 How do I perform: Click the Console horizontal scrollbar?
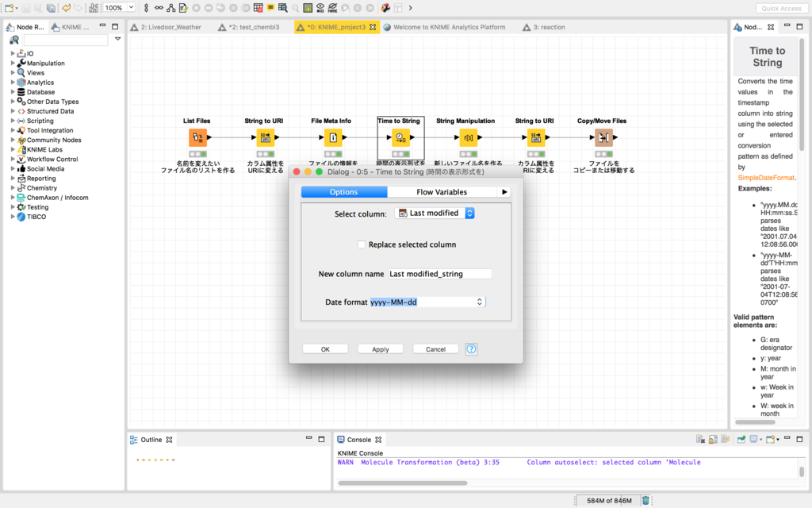point(402,483)
